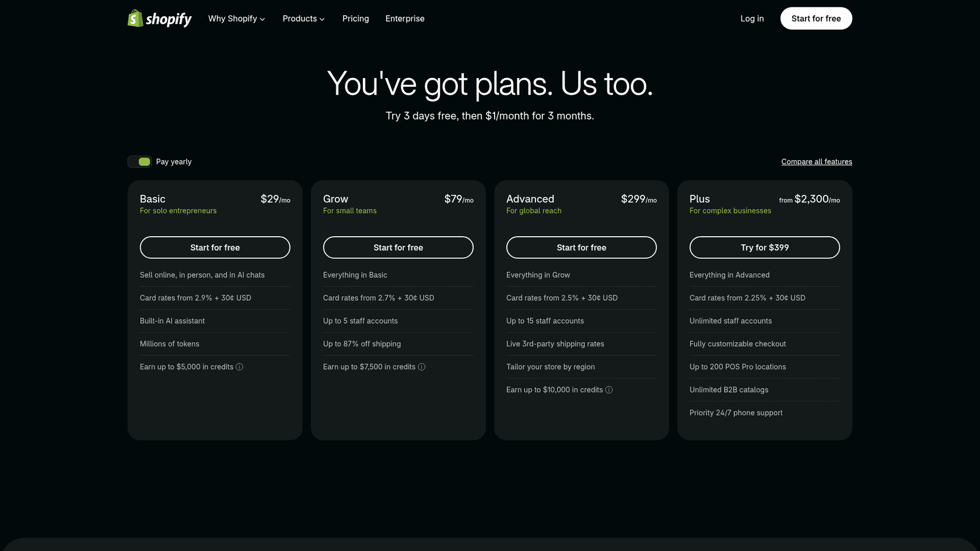Click the Advanced plan title
The width and height of the screenshot is (980, 551).
[x=530, y=199]
